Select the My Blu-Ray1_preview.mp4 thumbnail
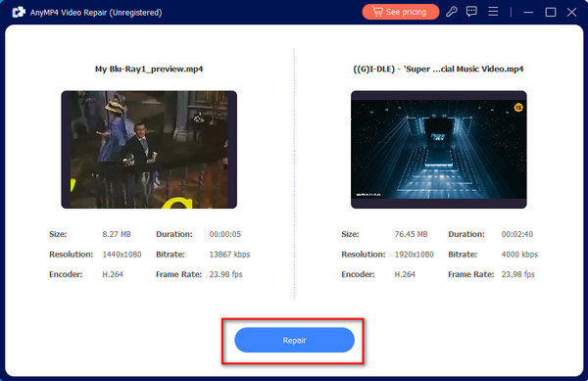This screenshot has width=588, height=381. point(149,150)
